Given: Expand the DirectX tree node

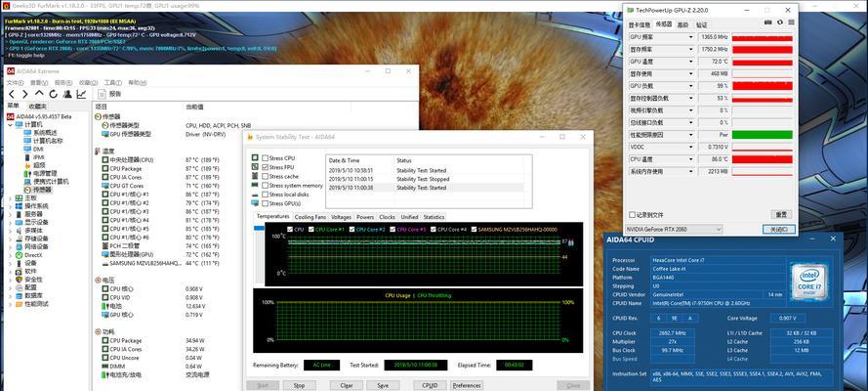Looking at the screenshot, I should pos(11,255).
